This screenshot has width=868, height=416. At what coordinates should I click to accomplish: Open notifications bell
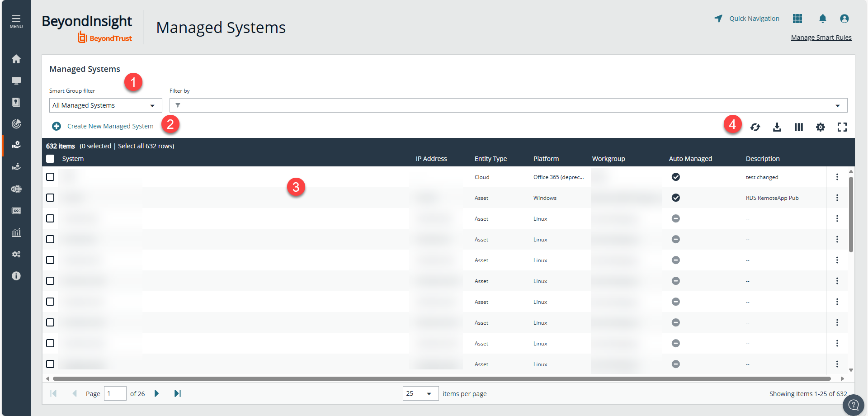tap(823, 19)
